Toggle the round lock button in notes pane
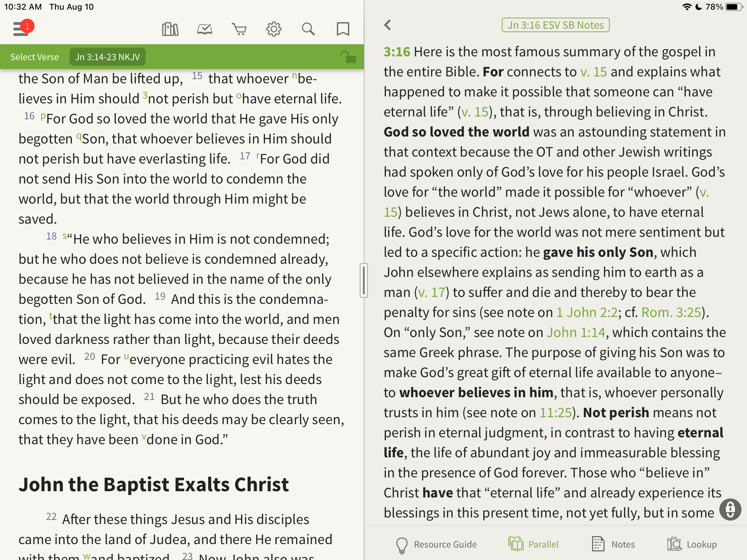Image resolution: width=747 pixels, height=560 pixels. pyautogui.click(x=730, y=509)
